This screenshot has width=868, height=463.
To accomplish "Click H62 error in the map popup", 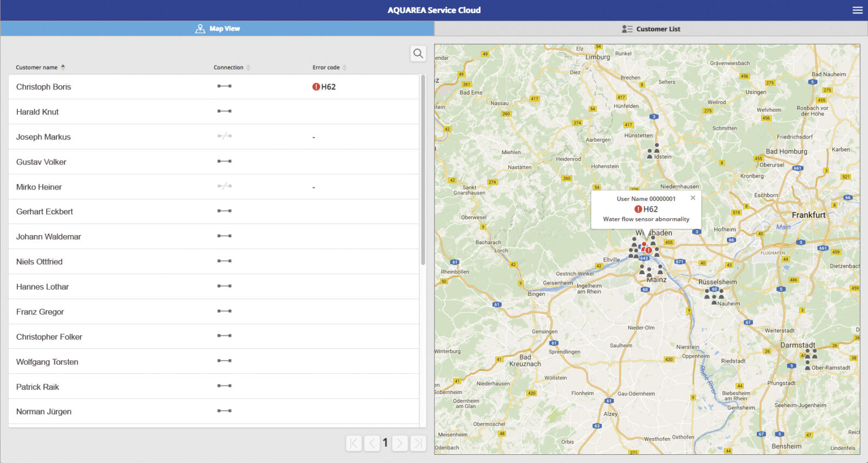I will pyautogui.click(x=646, y=209).
